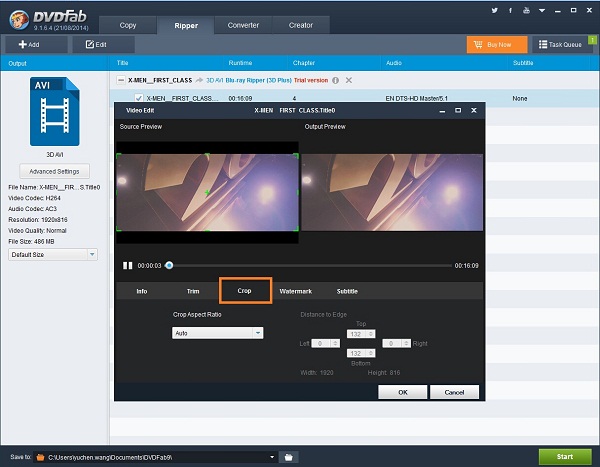Switch to the Converter tab
Image resolution: width=600 pixels, height=467 pixels.
pyautogui.click(x=243, y=25)
